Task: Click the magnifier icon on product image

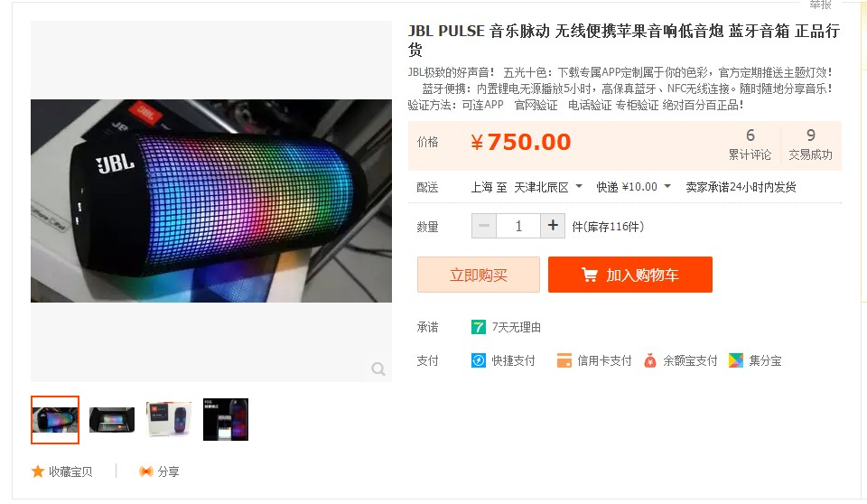Action: (x=378, y=369)
